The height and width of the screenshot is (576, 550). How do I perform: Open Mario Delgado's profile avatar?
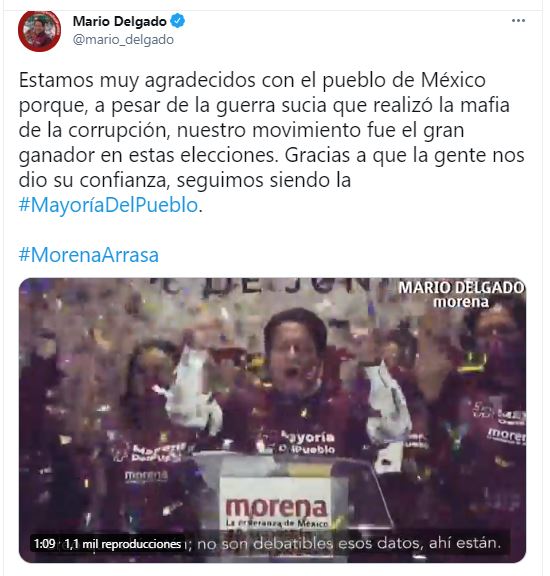point(39,30)
